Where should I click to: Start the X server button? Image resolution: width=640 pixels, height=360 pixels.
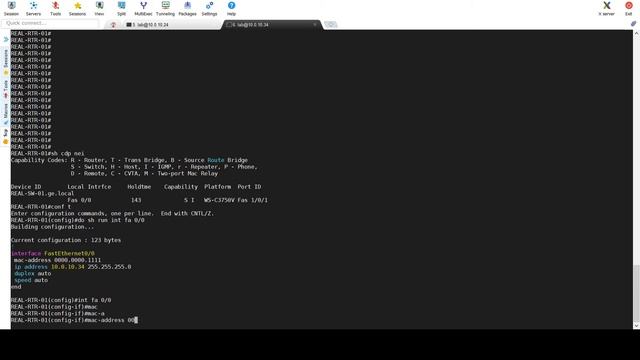[x=607, y=9]
